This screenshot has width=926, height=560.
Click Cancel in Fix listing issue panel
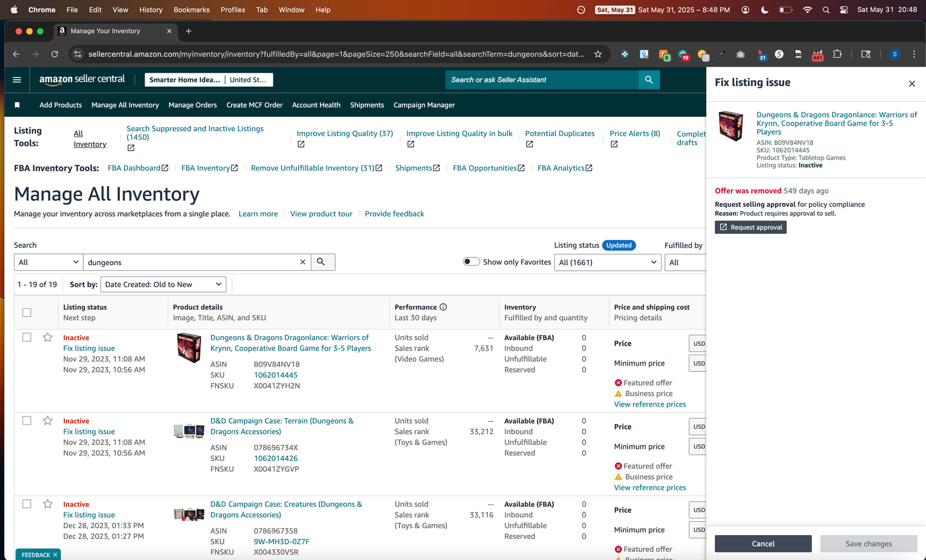pos(763,544)
